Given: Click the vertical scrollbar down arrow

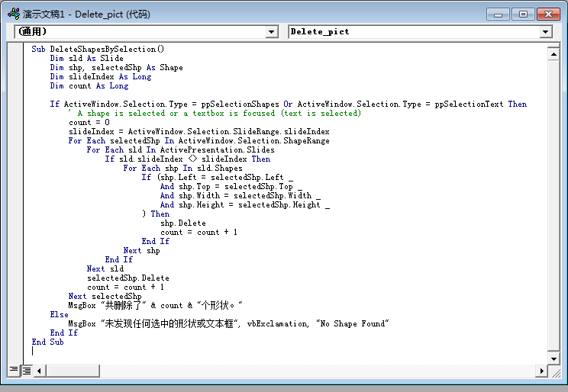Looking at the screenshot, I should (553, 359).
